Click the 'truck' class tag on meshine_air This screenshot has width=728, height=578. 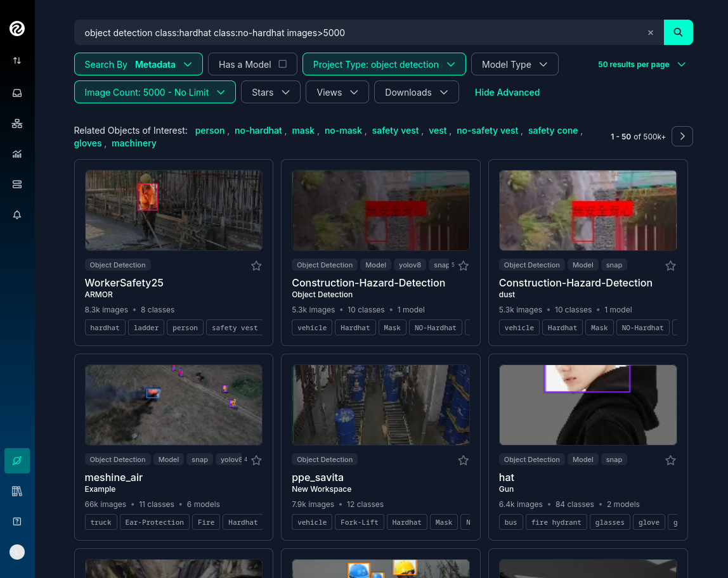tap(101, 522)
